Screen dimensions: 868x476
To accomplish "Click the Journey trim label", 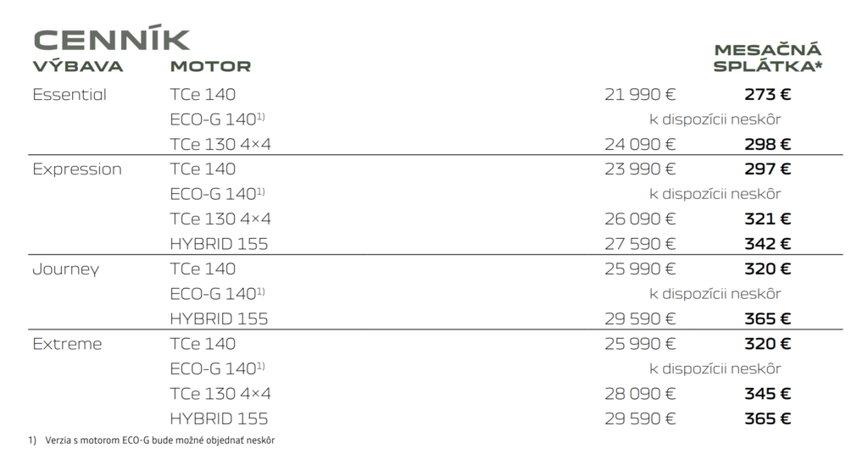I will point(66,269).
